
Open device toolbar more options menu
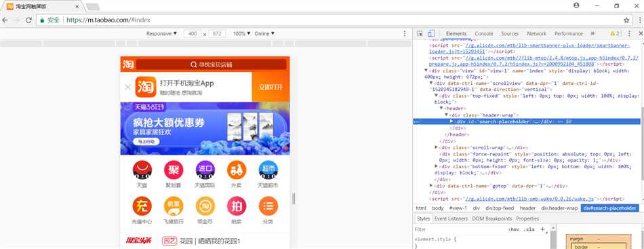coord(405,34)
